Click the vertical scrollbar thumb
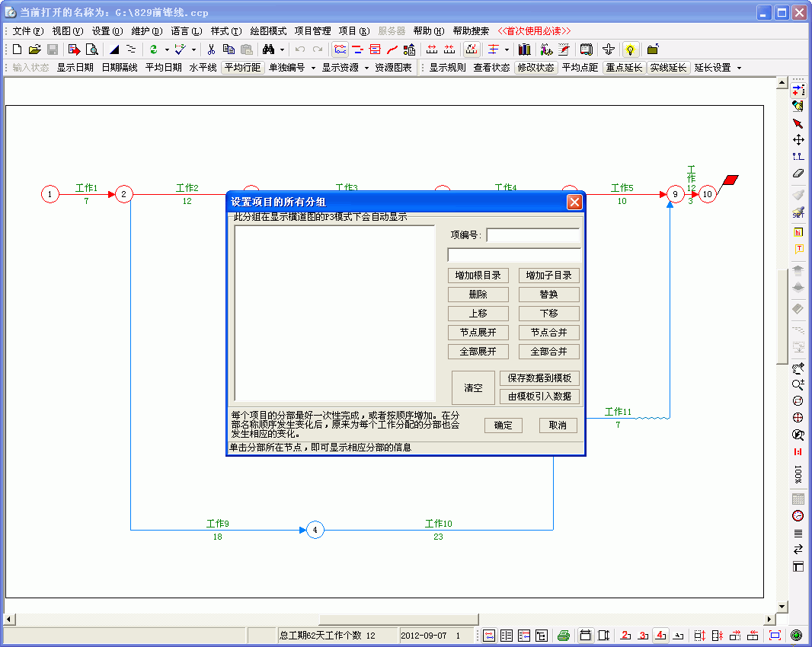Screen dimensions: 812x647 coord(782,317)
